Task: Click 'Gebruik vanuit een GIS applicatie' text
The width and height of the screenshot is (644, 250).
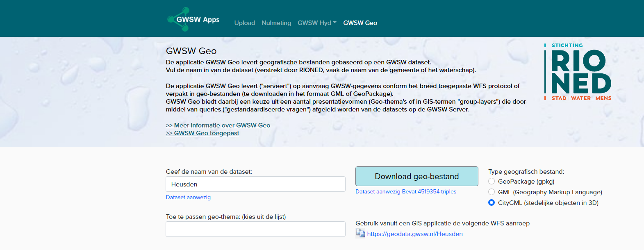Action: (443, 223)
